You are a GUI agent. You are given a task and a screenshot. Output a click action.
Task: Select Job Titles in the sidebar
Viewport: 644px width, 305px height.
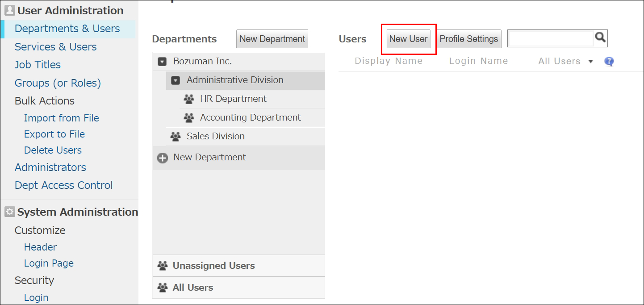coord(38,65)
